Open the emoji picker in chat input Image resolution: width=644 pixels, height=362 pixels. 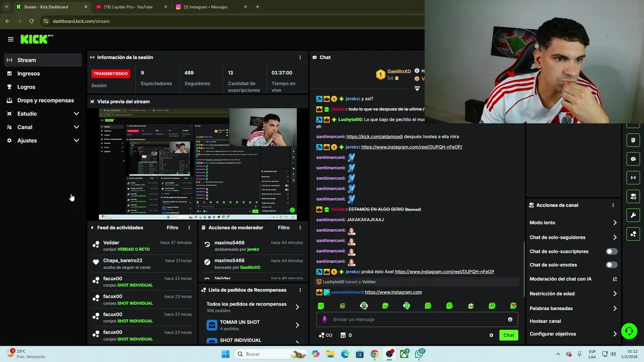click(510, 319)
